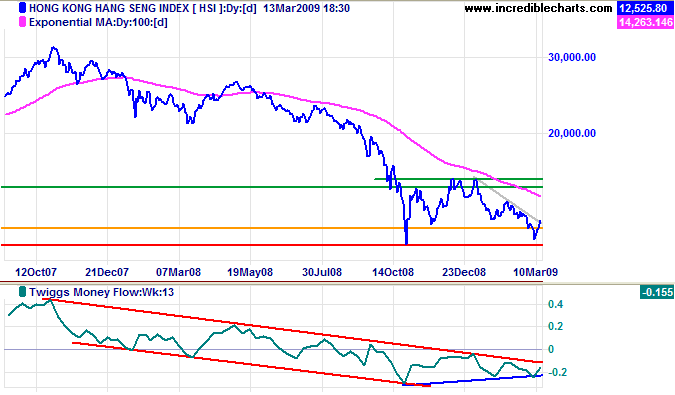
Task: Click the blue Hang Seng Index legend marker
Action: [x=22, y=8]
